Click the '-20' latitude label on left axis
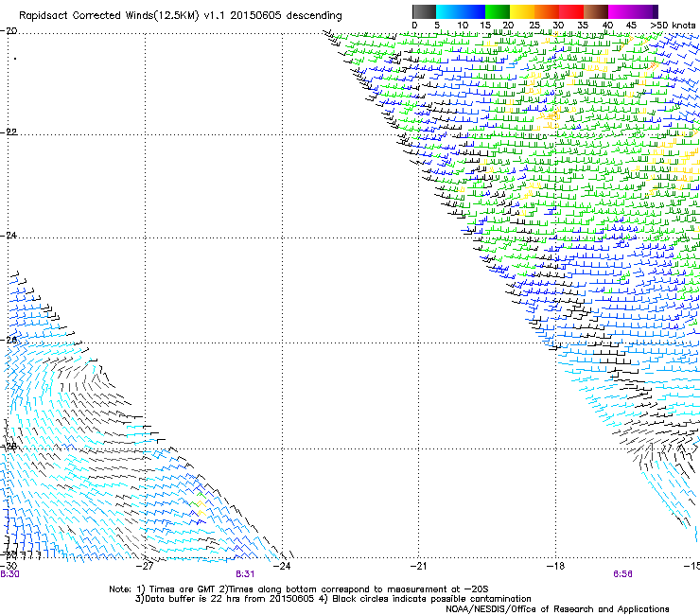Screen dimensions: 700x615 [9, 31]
